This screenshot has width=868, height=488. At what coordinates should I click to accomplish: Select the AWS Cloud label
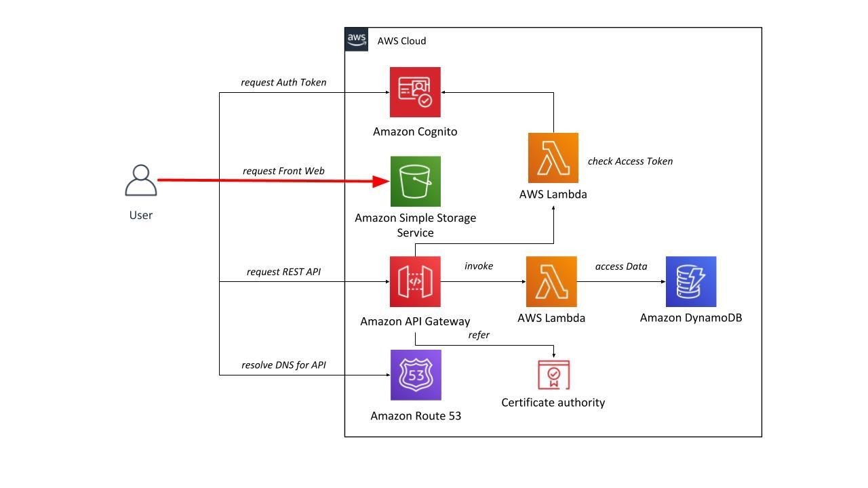(401, 41)
